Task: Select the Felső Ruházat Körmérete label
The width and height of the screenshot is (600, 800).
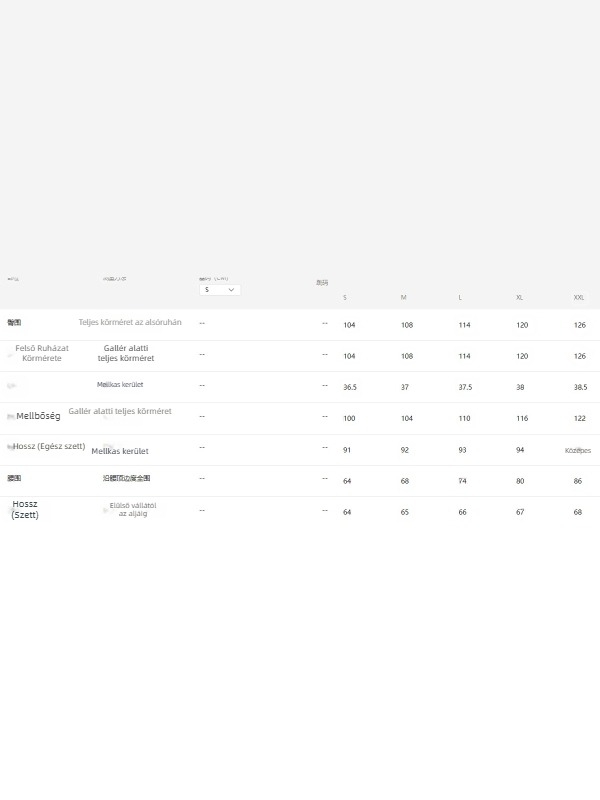Action: [42, 353]
